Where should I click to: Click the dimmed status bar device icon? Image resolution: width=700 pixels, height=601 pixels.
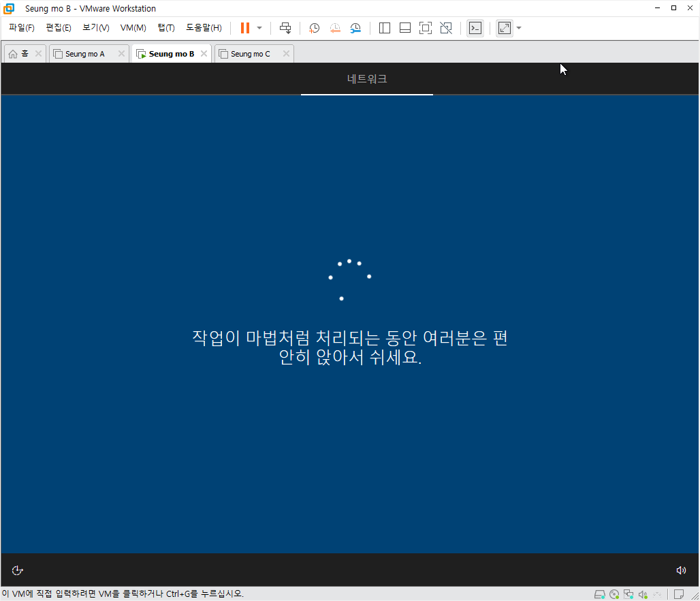point(657,594)
